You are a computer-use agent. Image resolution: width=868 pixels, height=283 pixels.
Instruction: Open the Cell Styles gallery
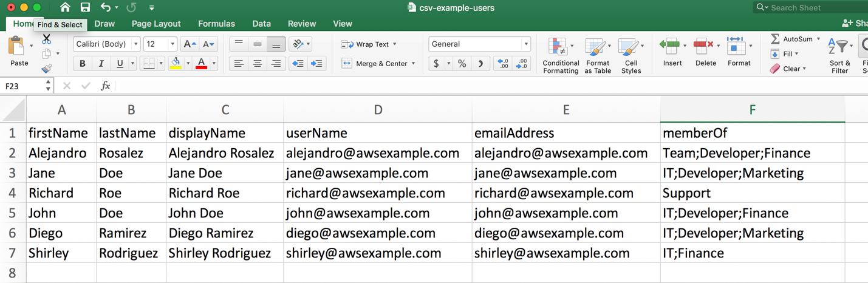[631, 55]
